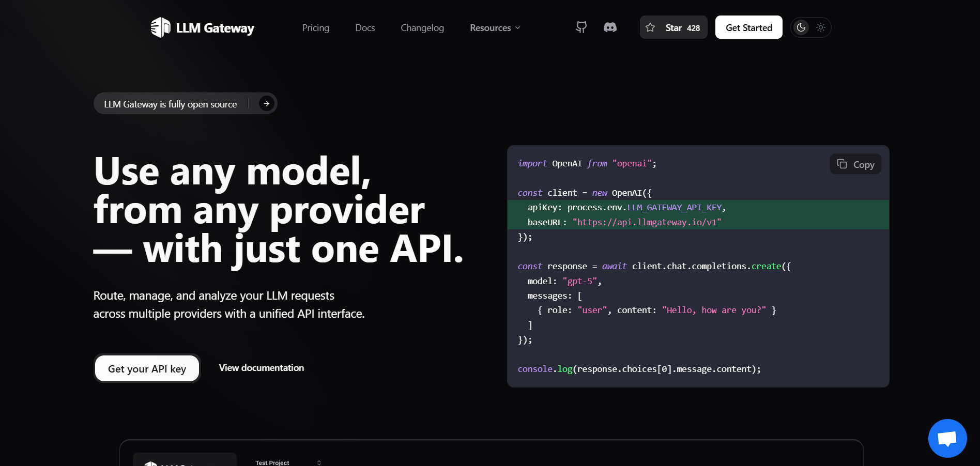Open the Test Project selector
The height and width of the screenshot is (466, 980).
tap(288, 462)
